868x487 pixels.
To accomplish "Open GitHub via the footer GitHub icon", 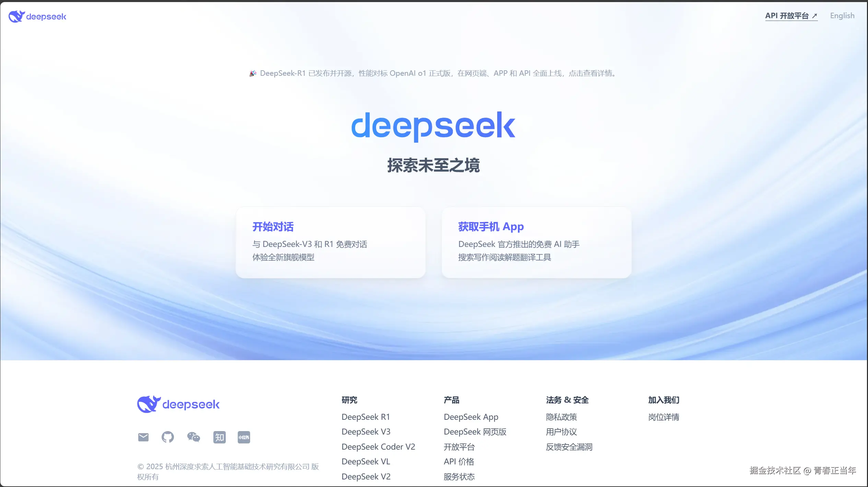I will [x=168, y=437].
